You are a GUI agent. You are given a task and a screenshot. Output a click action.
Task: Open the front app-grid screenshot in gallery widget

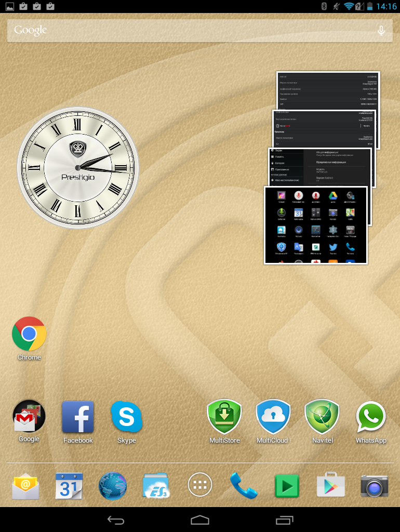point(316,225)
